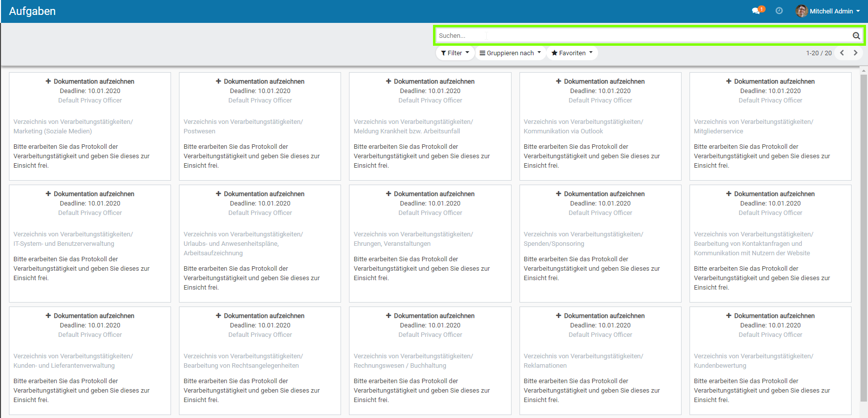Go to previous page arrow
This screenshot has width=868, height=418.
(842, 53)
